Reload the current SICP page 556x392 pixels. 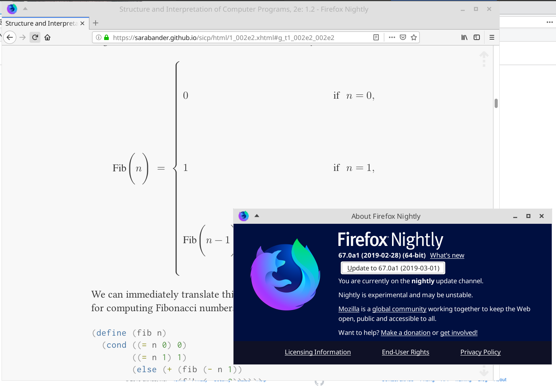click(x=35, y=37)
